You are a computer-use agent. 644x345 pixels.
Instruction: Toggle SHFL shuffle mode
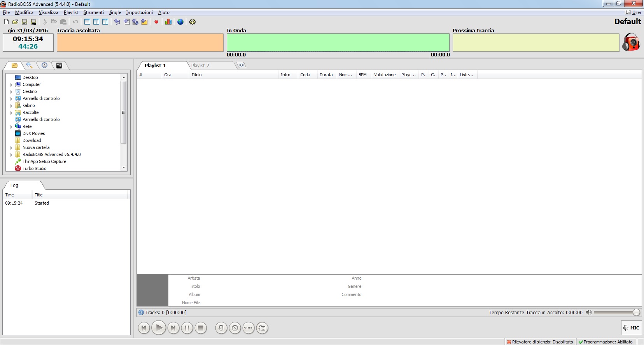pos(248,328)
